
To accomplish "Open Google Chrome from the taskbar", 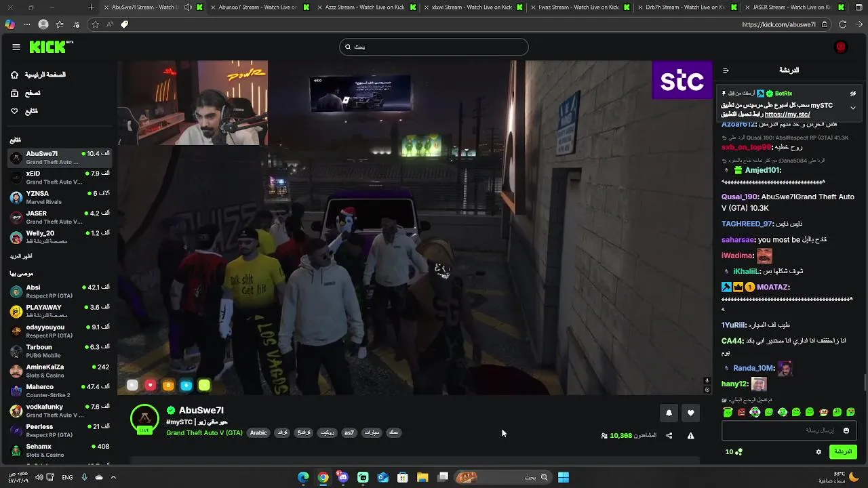I will [x=323, y=477].
